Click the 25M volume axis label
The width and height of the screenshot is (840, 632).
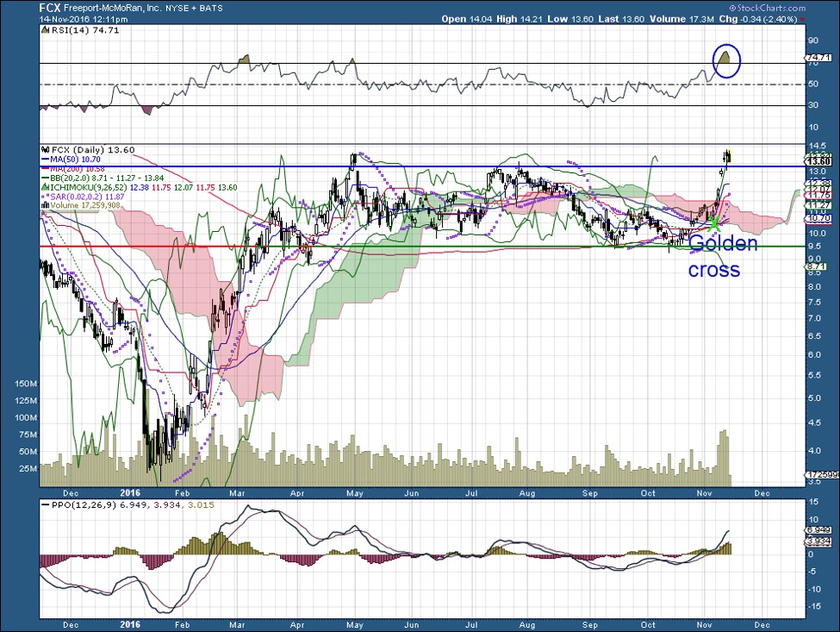point(28,468)
